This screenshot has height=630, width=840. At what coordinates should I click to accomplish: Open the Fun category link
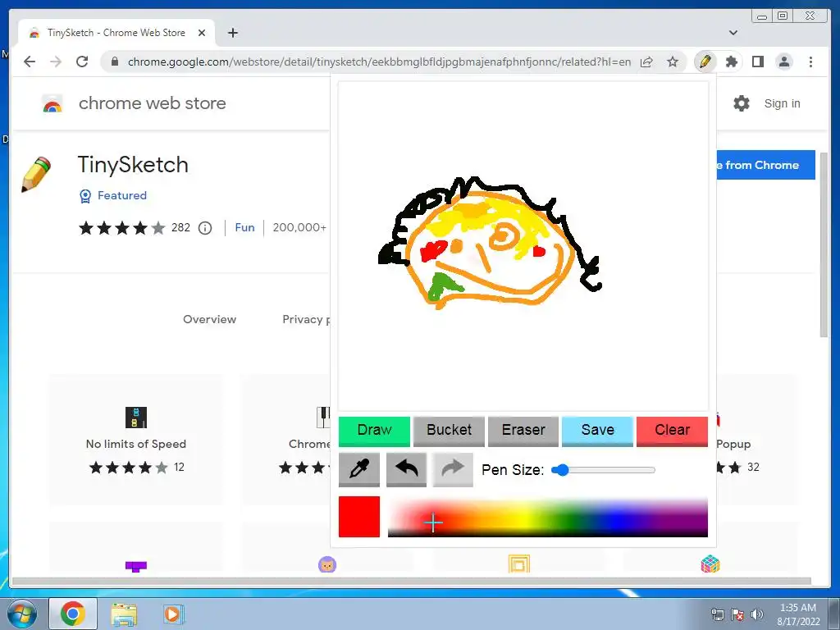pyautogui.click(x=244, y=228)
